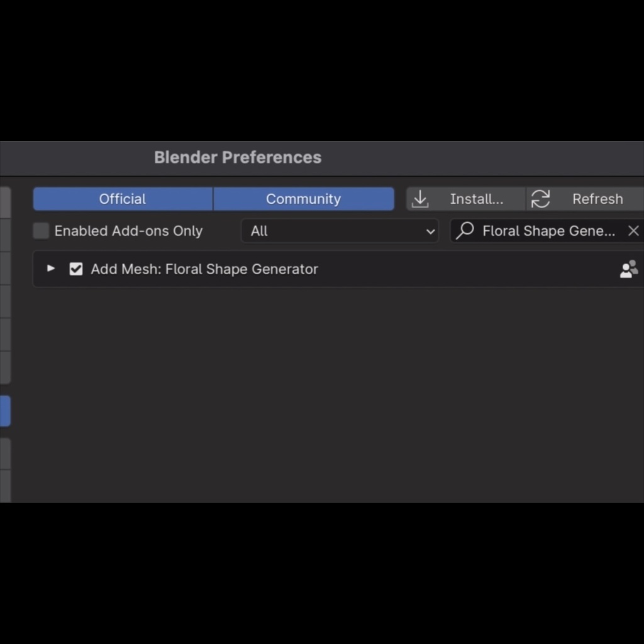Clear the search using the X icon
Image resolution: width=644 pixels, height=644 pixels.
click(x=633, y=231)
